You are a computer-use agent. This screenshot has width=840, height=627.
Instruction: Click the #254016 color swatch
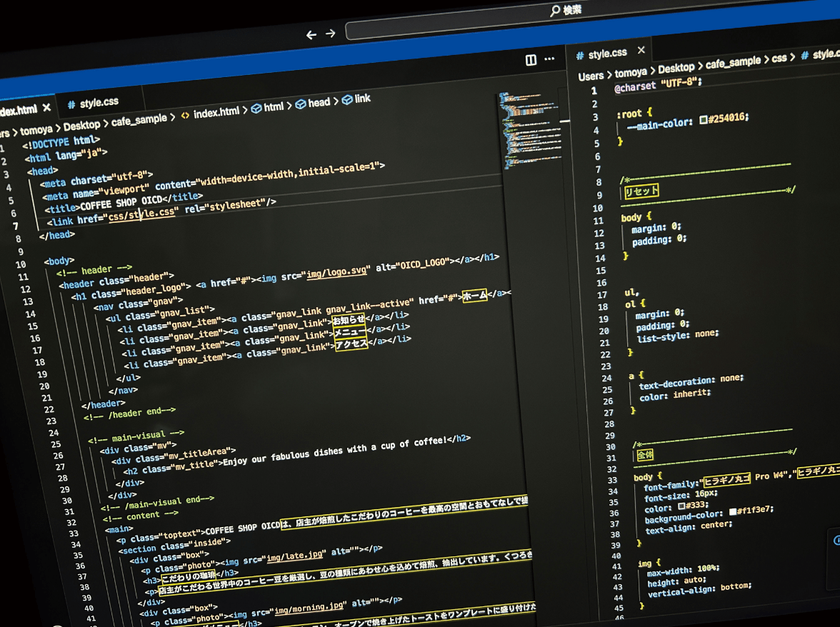704,120
